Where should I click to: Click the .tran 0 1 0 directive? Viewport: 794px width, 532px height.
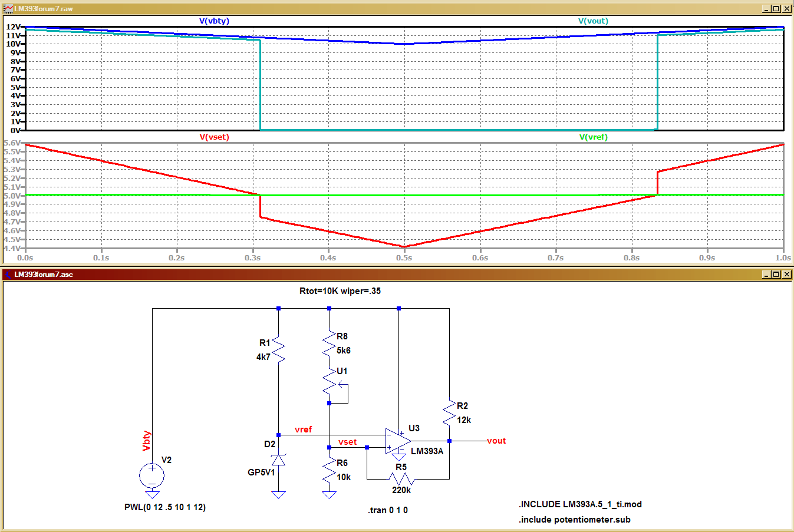click(x=388, y=510)
